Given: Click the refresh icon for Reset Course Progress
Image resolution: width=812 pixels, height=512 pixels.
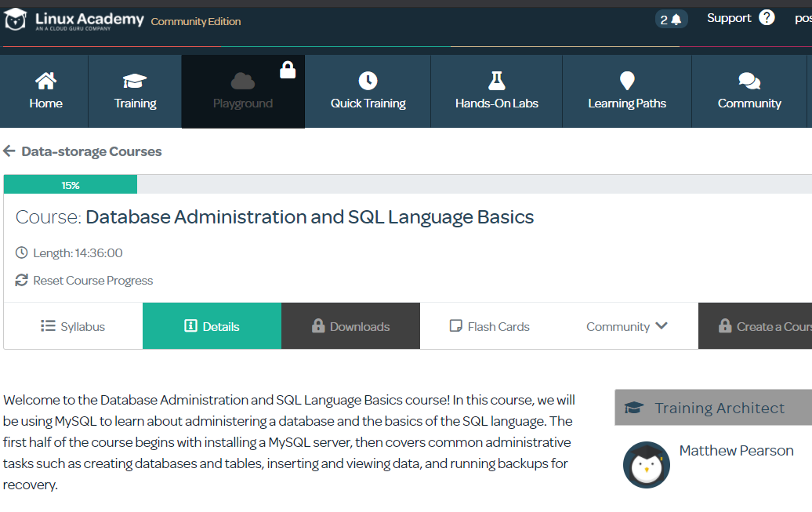Looking at the screenshot, I should coord(21,281).
